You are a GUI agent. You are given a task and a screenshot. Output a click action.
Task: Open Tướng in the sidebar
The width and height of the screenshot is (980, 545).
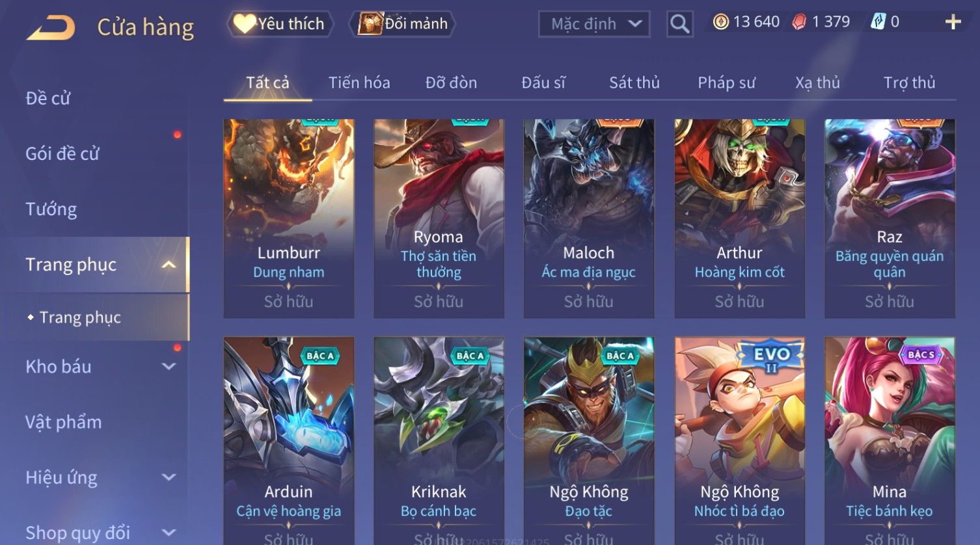[x=51, y=209]
